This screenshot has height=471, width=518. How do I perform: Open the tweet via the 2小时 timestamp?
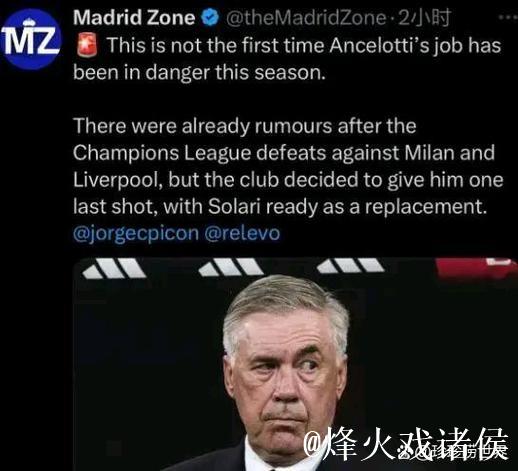[x=425, y=18]
